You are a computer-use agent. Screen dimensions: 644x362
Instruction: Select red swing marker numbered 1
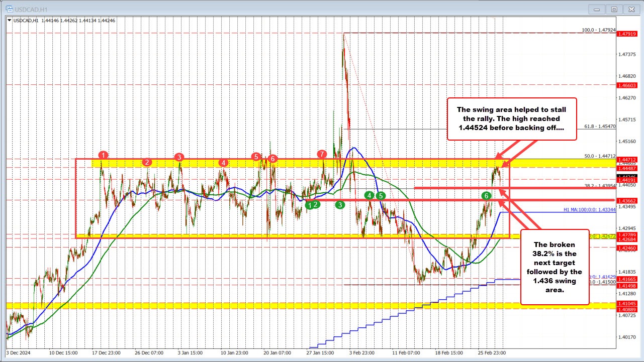[103, 156]
